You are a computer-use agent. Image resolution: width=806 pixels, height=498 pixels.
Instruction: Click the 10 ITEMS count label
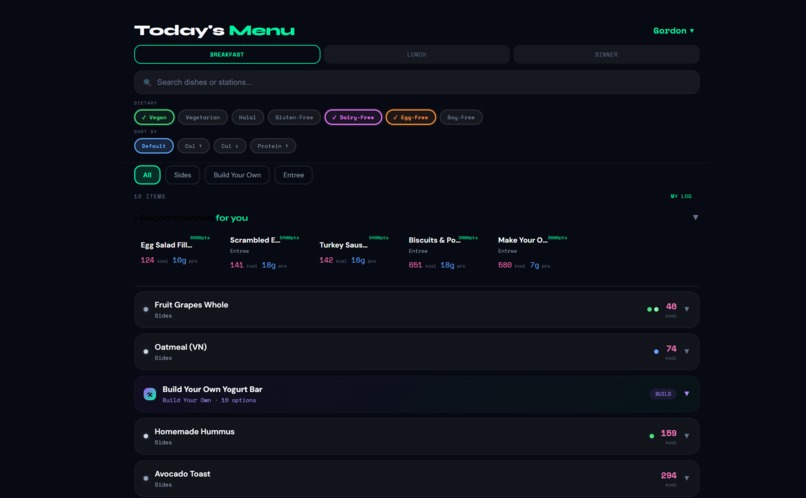click(x=150, y=196)
